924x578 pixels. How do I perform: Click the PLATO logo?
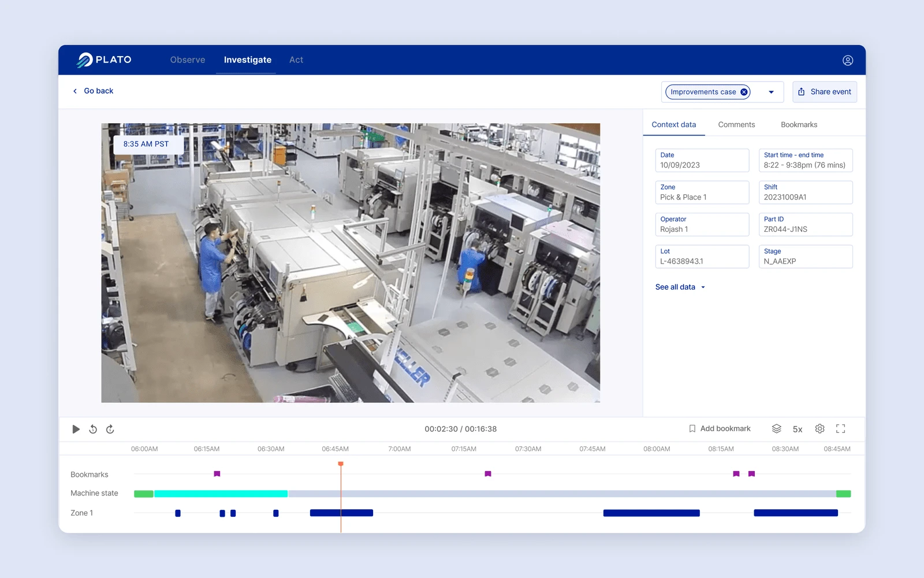[x=105, y=60]
